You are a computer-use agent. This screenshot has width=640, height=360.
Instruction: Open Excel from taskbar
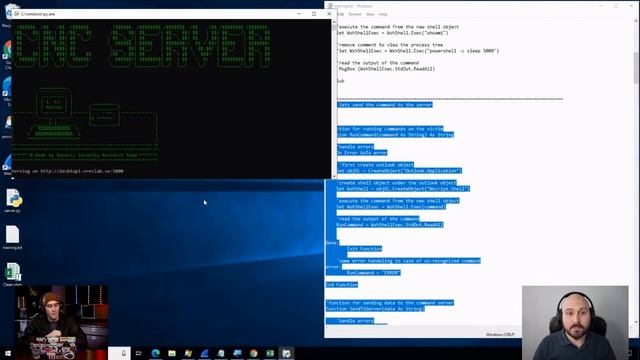(270, 353)
